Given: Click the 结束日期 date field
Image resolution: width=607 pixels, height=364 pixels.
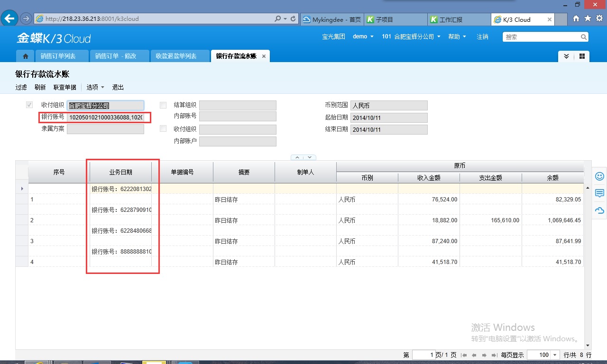Looking at the screenshot, I should click(x=389, y=129).
